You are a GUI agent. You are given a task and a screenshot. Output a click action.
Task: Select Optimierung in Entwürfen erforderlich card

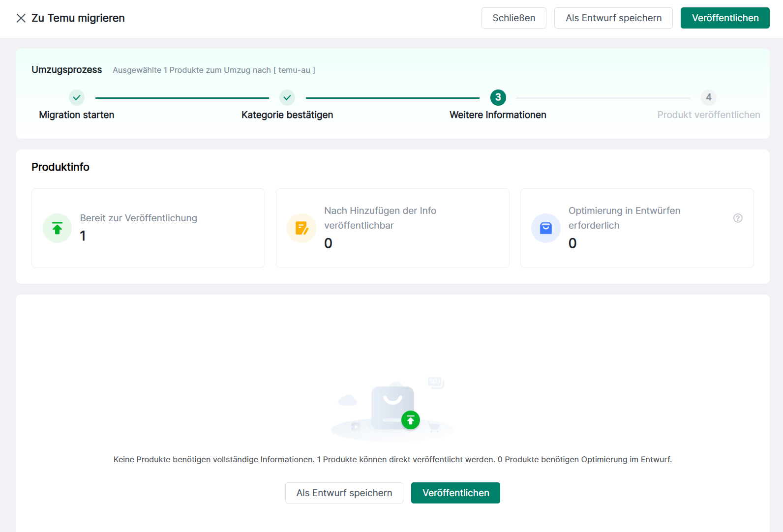636,228
